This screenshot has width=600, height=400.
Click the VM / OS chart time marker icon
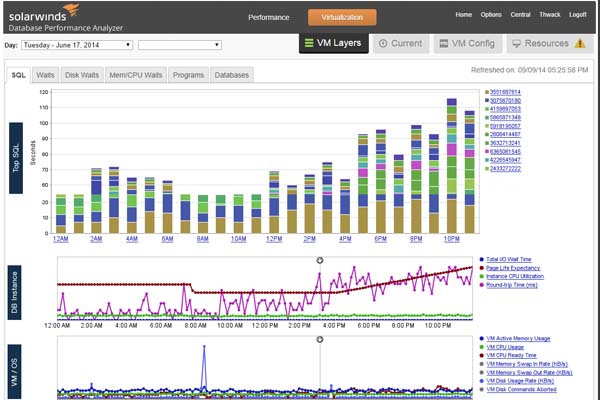(320, 339)
